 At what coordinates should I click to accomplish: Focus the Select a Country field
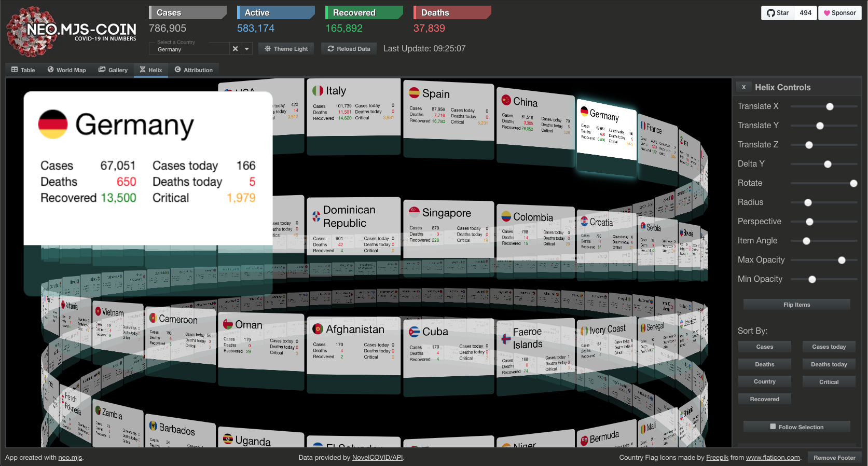pos(189,49)
